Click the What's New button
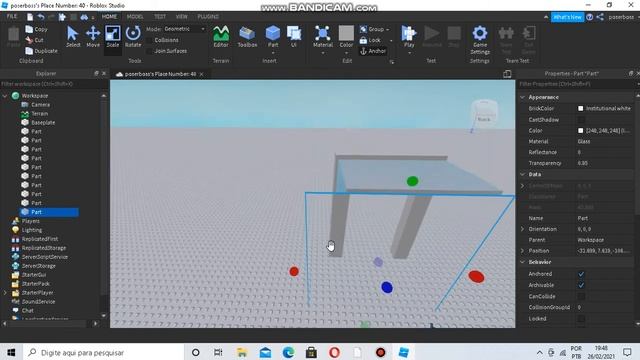Screen dimensions: 640x360 (x=567, y=17)
